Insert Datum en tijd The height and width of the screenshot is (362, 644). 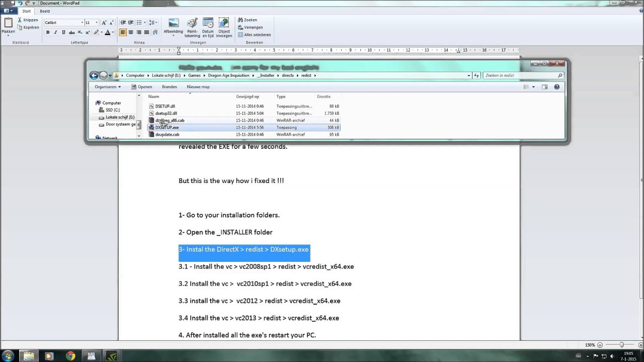pyautogui.click(x=208, y=28)
